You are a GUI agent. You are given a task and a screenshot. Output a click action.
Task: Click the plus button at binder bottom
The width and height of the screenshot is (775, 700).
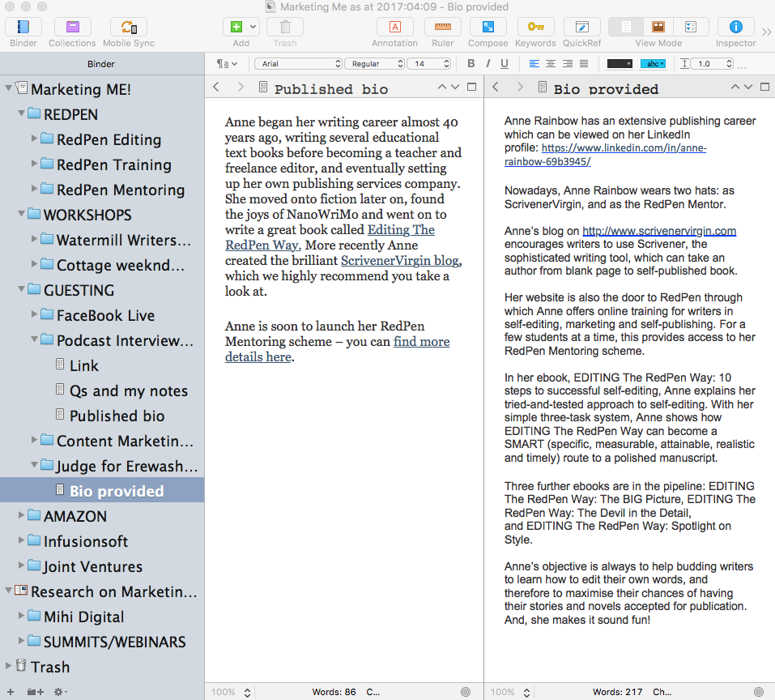coord(11,692)
